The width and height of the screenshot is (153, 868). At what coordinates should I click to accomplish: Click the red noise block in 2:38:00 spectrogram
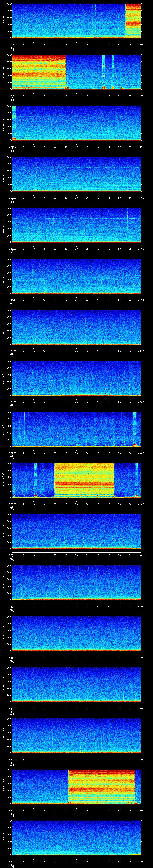tap(84, 479)
